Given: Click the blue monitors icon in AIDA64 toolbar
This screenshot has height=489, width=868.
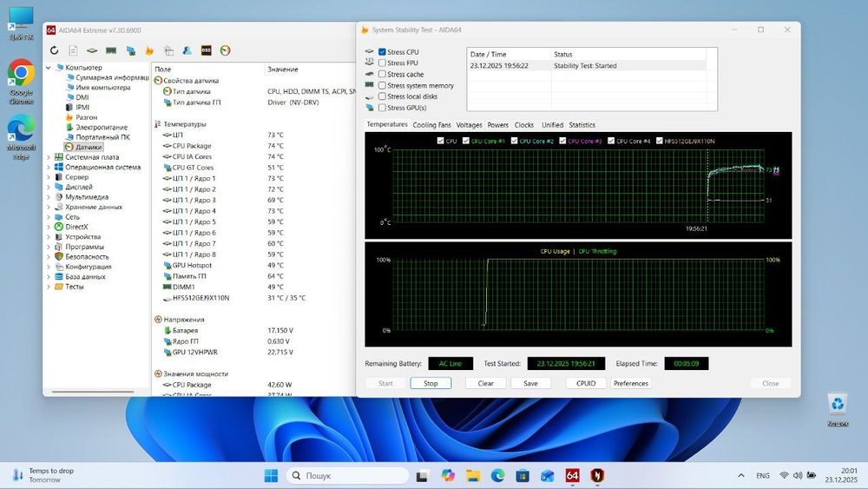Looking at the screenshot, I should click(131, 50).
